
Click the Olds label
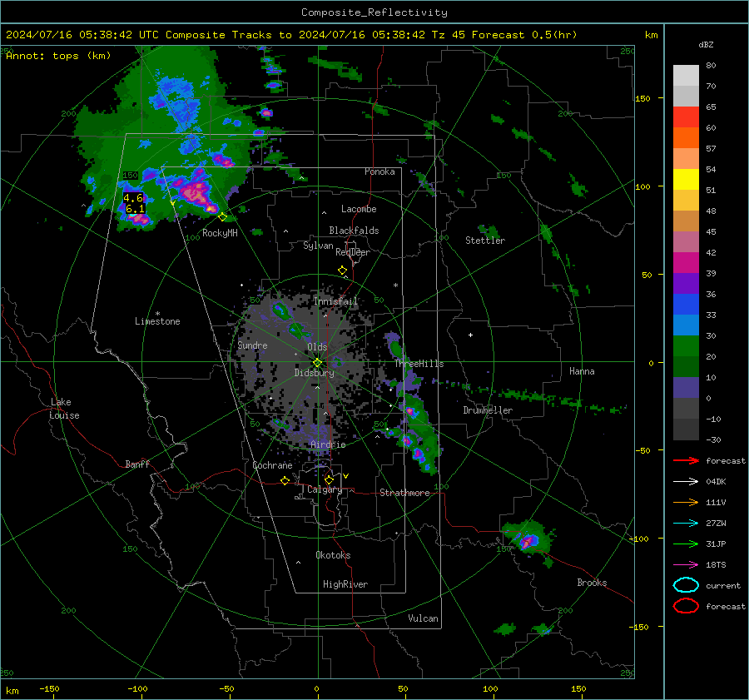pyautogui.click(x=317, y=347)
